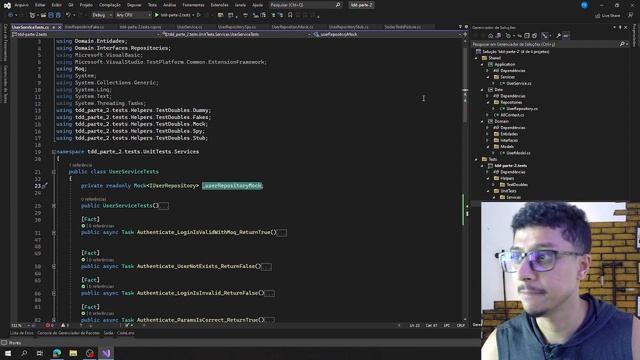This screenshot has height=360, width=640.
Task: Click the Save All toolbar icon
Action: pos(58,15)
